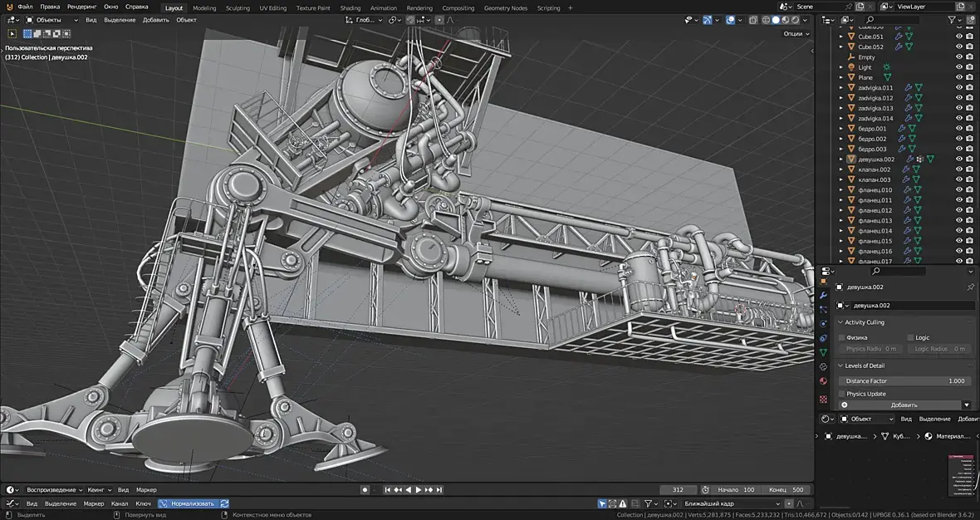Open the Modifiers wrench properties tab
Viewport: 980px width, 520px height.
[x=823, y=295]
